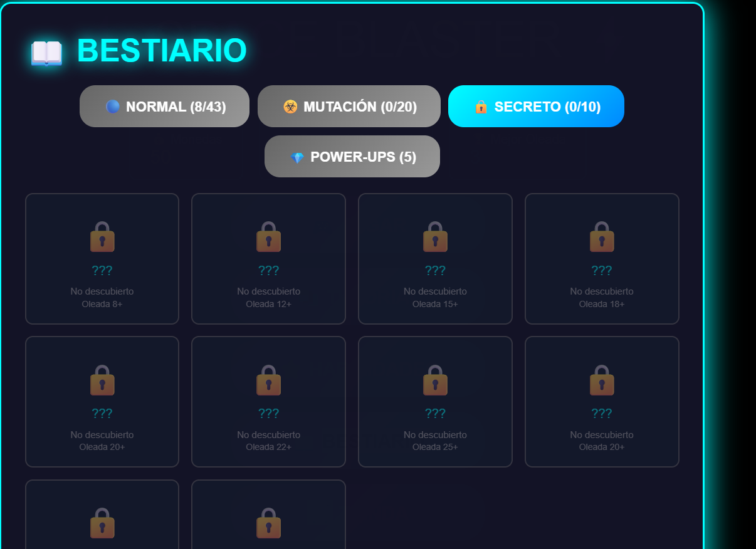Select the padlock in the Oleada 8+ card
Viewport: 756px width, 549px height.
click(102, 236)
